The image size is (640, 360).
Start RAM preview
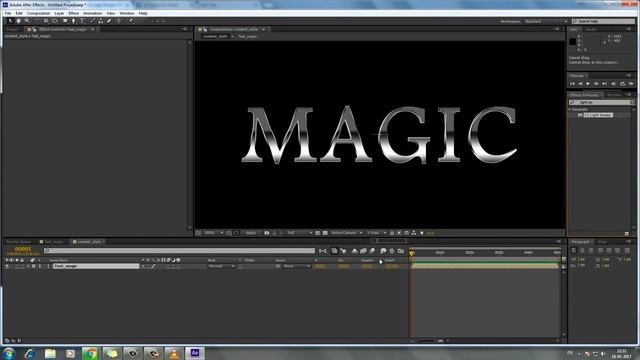pos(631,84)
